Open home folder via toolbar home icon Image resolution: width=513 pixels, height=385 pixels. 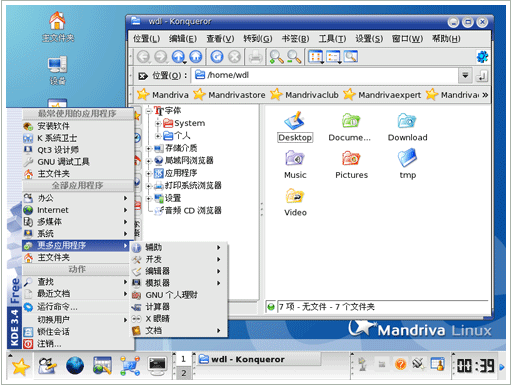click(196, 57)
